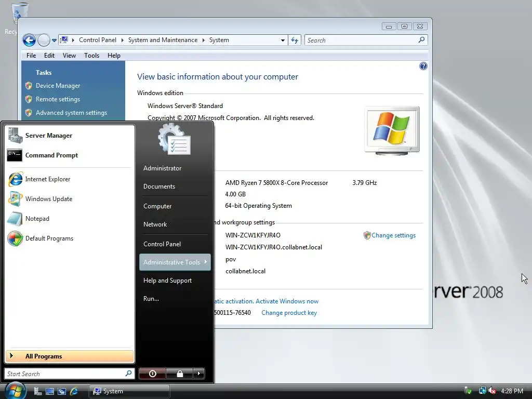Open Device Manager task link
Image resolution: width=532 pixels, height=399 pixels.
(x=58, y=86)
